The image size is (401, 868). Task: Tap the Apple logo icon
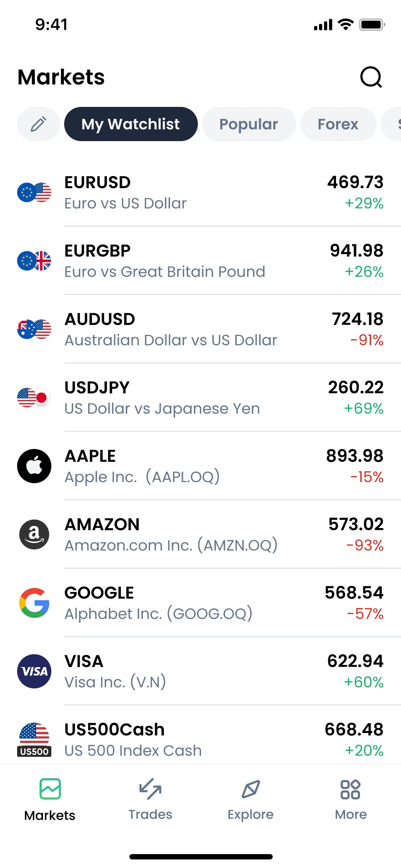point(34,466)
